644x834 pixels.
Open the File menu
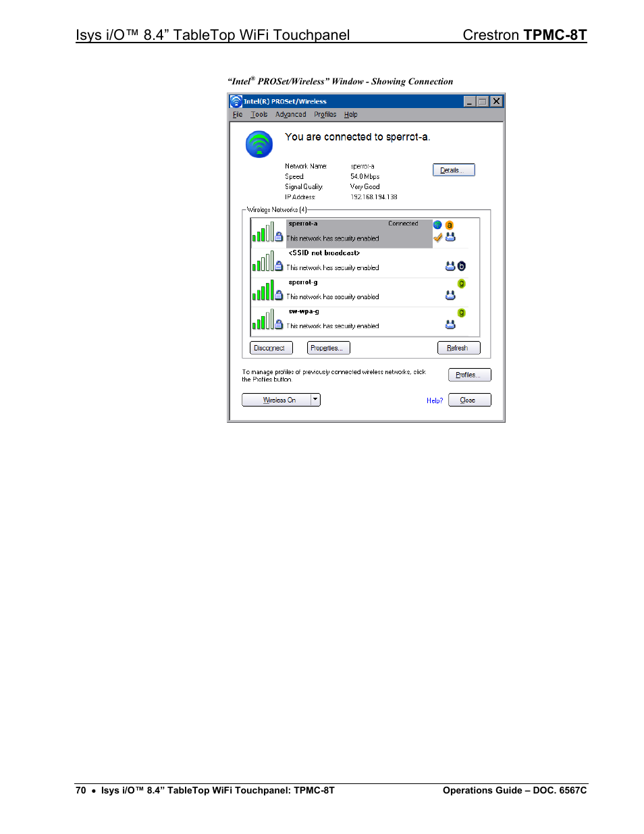click(238, 115)
